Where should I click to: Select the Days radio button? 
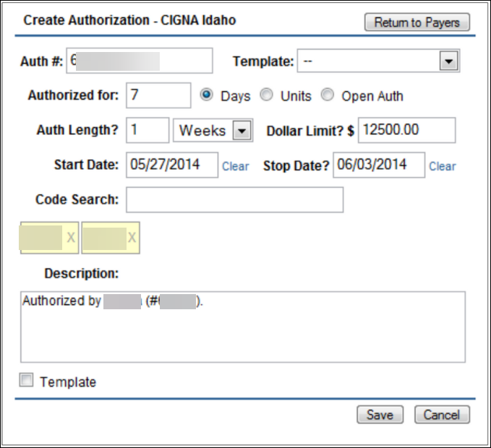pyautogui.click(x=206, y=95)
